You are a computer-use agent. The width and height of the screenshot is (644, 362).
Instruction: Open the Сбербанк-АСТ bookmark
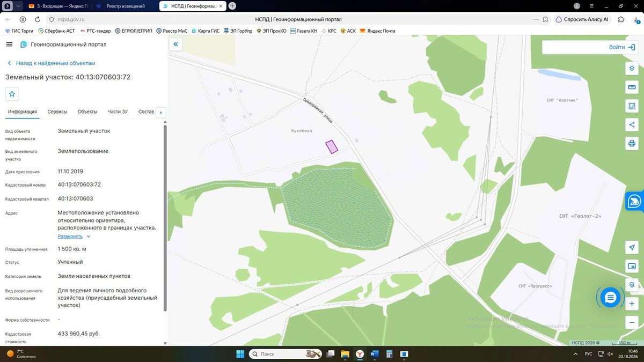pos(56,31)
